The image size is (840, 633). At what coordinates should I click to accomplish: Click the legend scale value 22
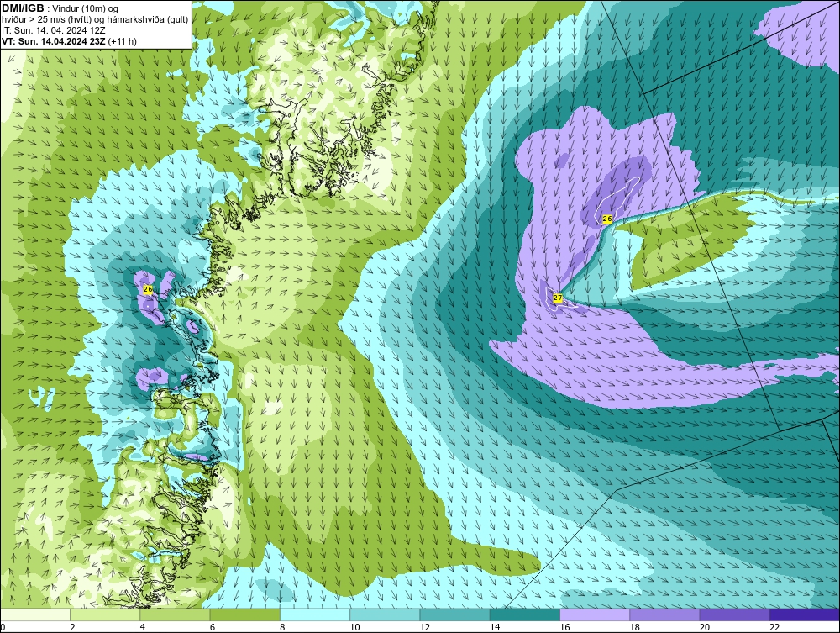[x=774, y=627]
